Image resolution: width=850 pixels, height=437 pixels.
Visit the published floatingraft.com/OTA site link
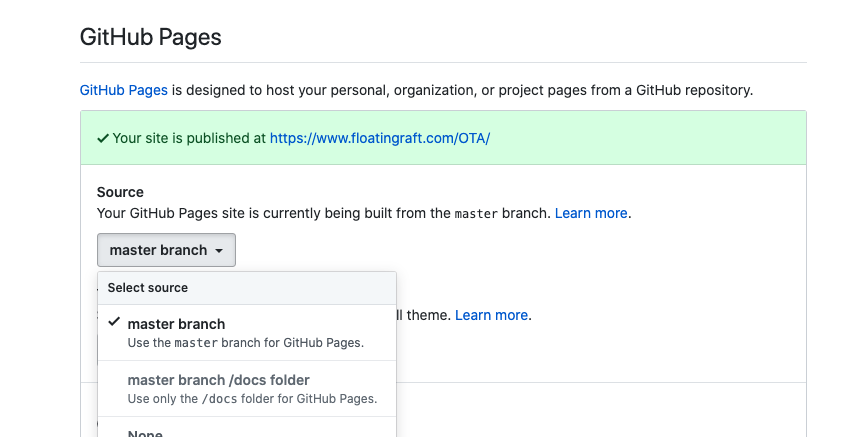(379, 138)
